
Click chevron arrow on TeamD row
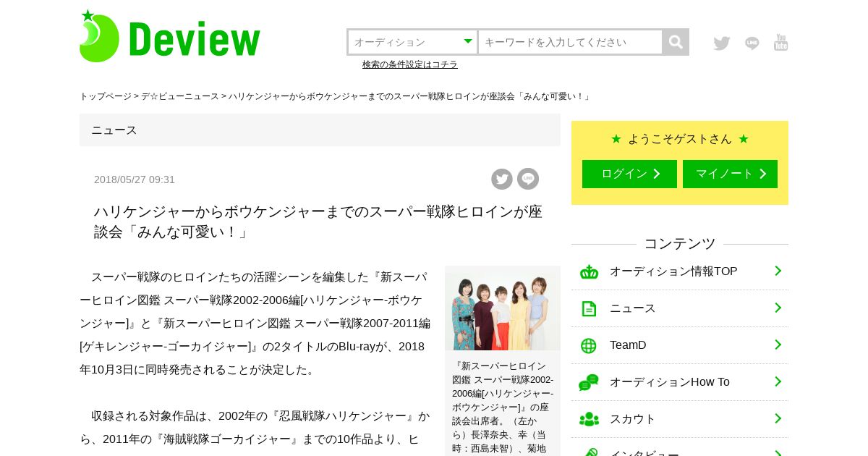[778, 345]
